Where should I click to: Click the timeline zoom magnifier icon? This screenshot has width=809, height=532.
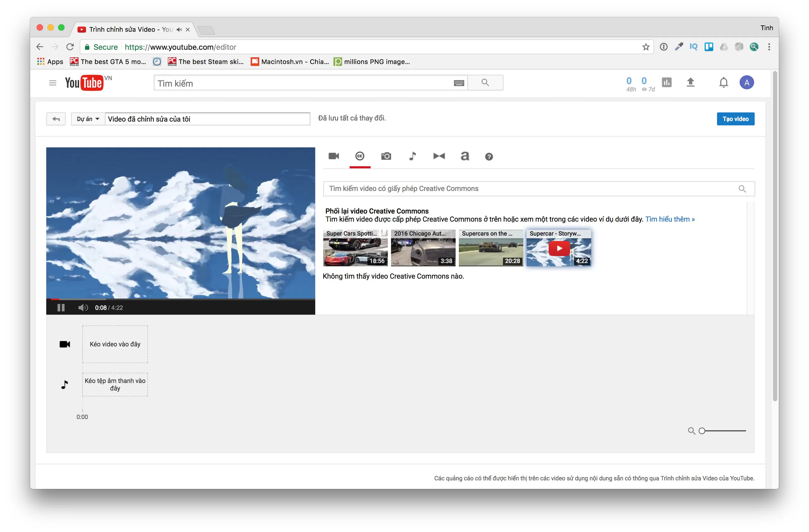pos(691,431)
